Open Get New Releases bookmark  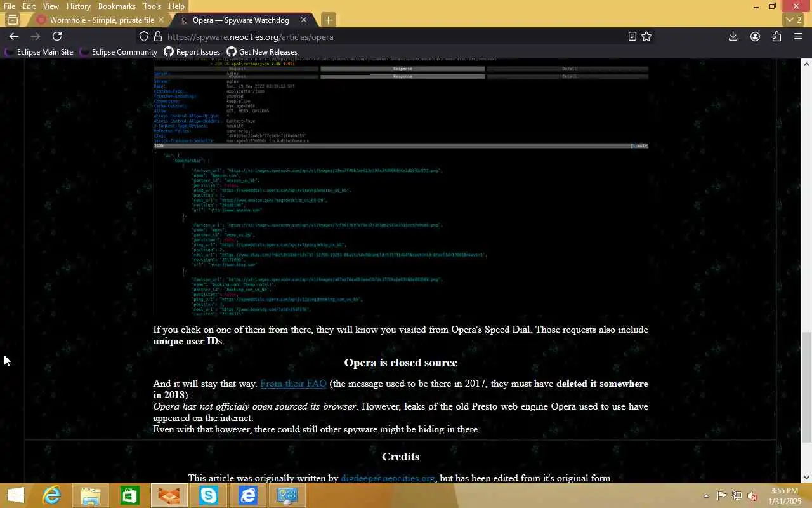(261, 52)
